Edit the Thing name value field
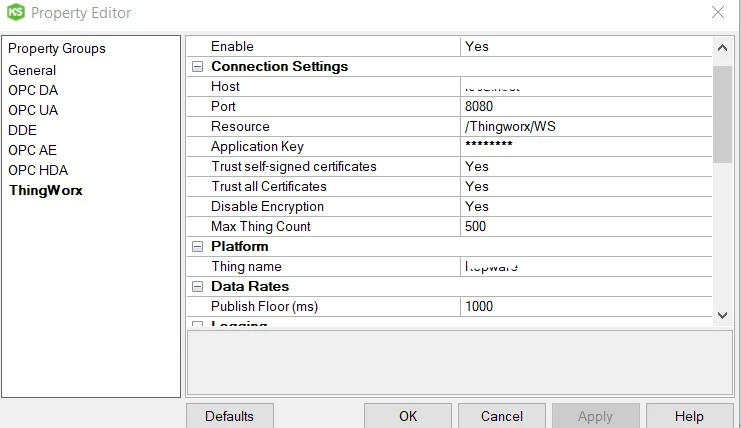 tap(586, 266)
